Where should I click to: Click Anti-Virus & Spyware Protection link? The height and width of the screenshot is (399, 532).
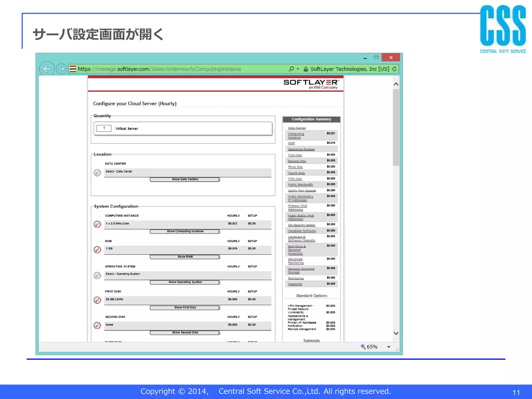click(x=297, y=250)
